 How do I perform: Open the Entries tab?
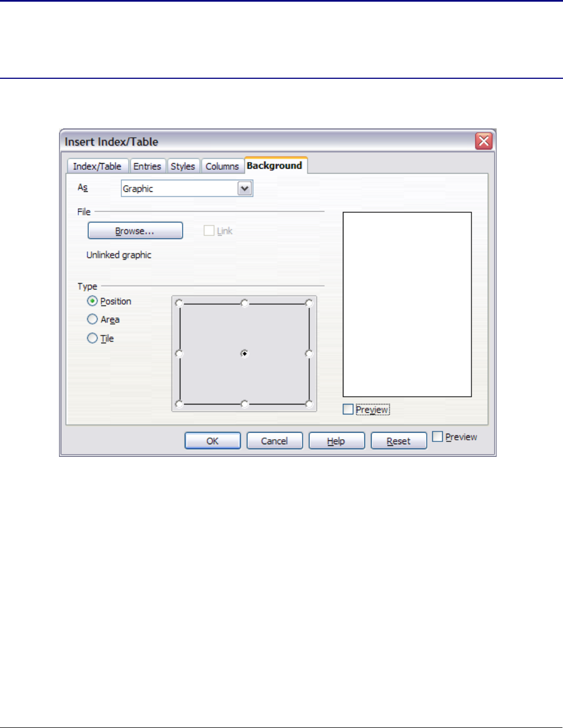[147, 166]
